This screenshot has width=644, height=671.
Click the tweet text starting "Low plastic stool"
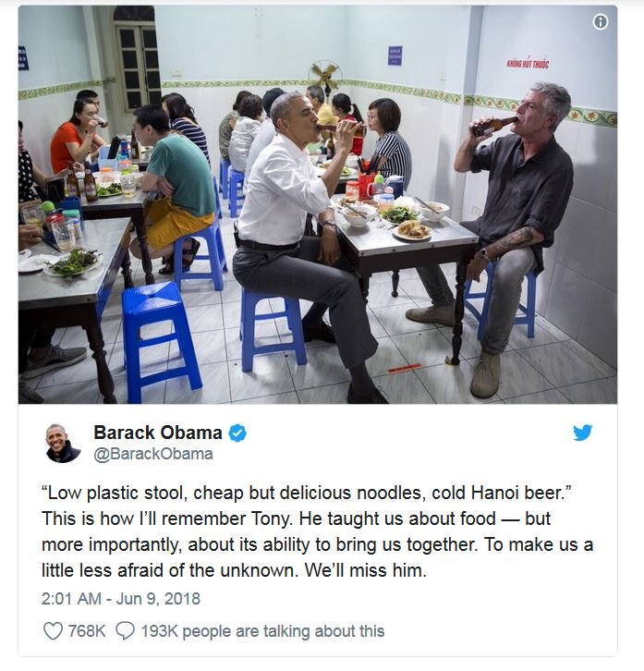[x=317, y=531]
